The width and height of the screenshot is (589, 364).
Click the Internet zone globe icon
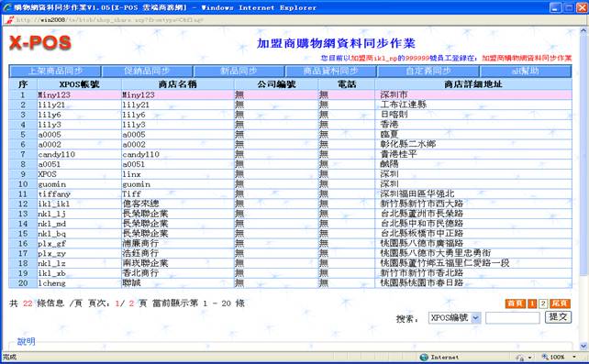pyautogui.click(x=424, y=357)
